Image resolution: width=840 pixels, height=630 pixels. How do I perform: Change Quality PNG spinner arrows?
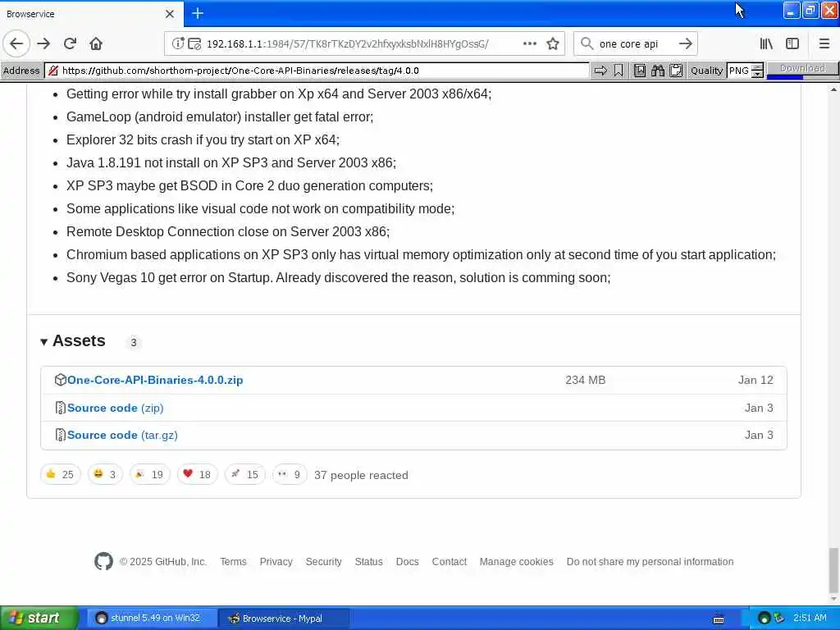pyautogui.click(x=757, y=71)
